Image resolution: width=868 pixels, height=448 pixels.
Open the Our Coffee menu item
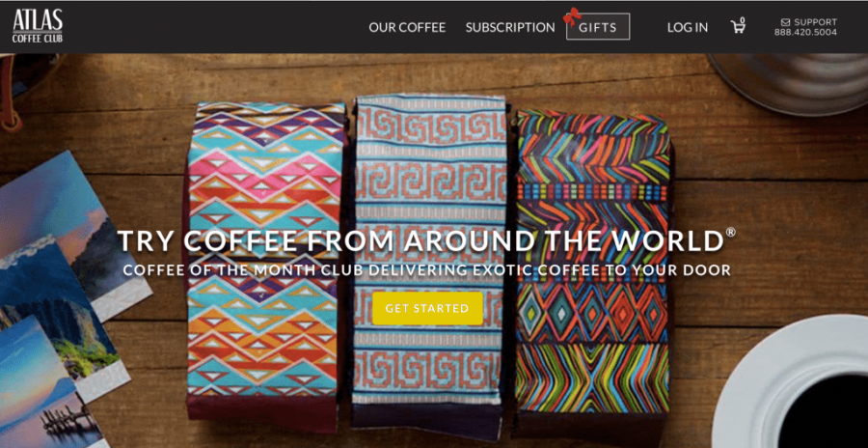[x=407, y=27]
